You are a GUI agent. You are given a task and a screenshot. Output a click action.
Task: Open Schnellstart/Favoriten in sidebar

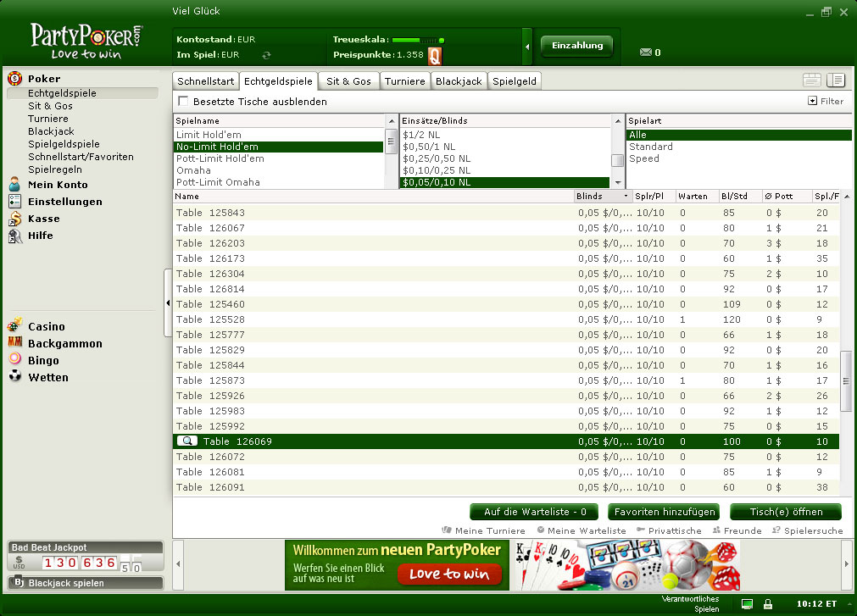(x=81, y=157)
